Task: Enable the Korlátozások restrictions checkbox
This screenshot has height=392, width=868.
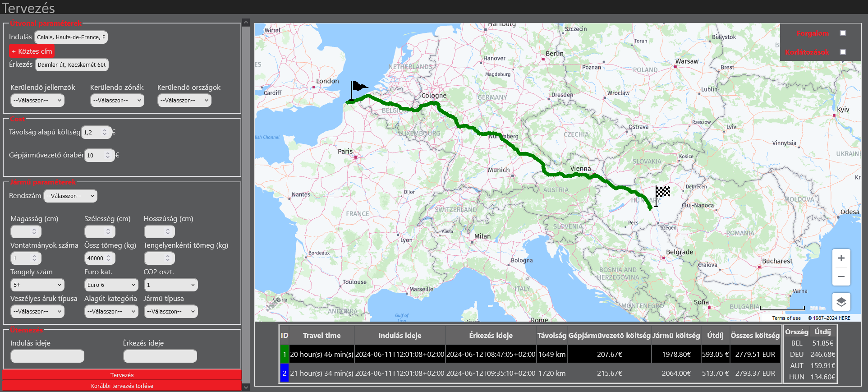Action: tap(843, 52)
